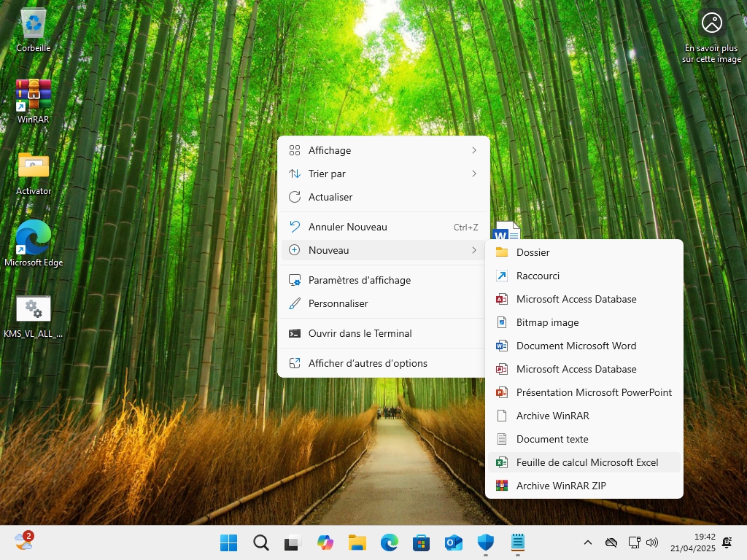Click Afficher d'autres d'options
747x560 pixels.
(x=368, y=363)
